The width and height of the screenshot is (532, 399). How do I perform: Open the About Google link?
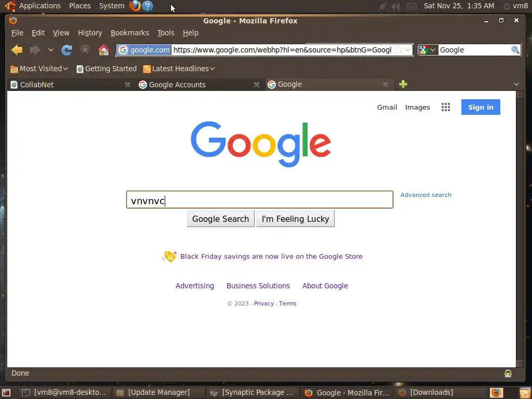(x=325, y=286)
